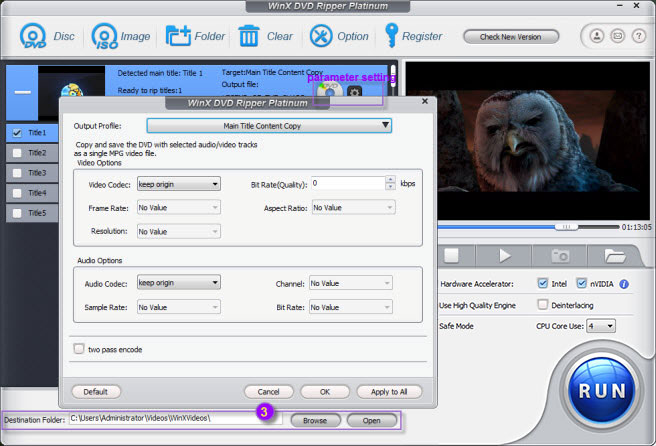This screenshot has width=656, height=446.
Task: Reset settings with Default button
Action: pyautogui.click(x=96, y=392)
